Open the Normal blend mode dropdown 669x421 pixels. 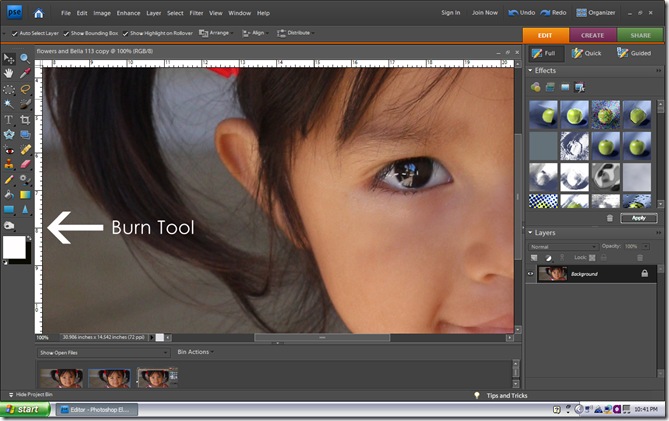[563, 246]
